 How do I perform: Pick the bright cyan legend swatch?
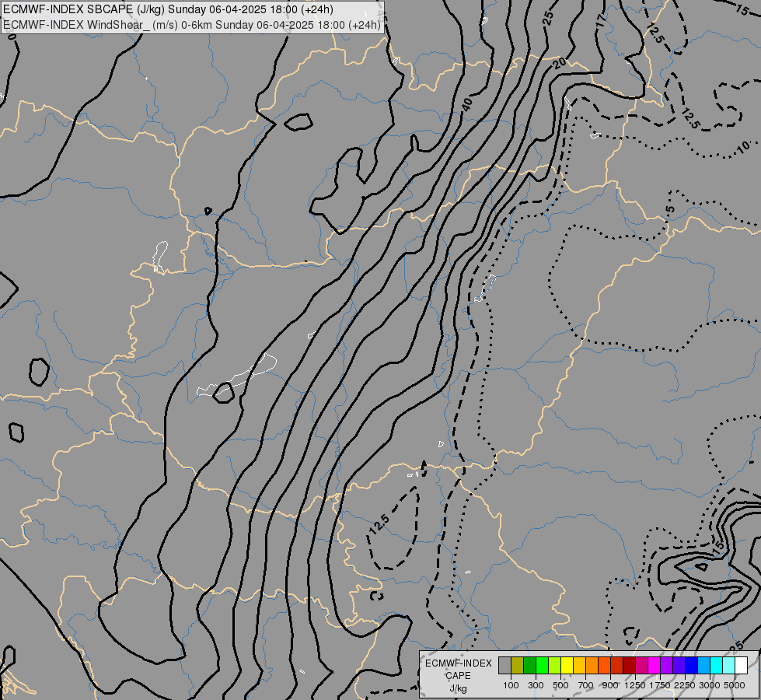(717, 665)
